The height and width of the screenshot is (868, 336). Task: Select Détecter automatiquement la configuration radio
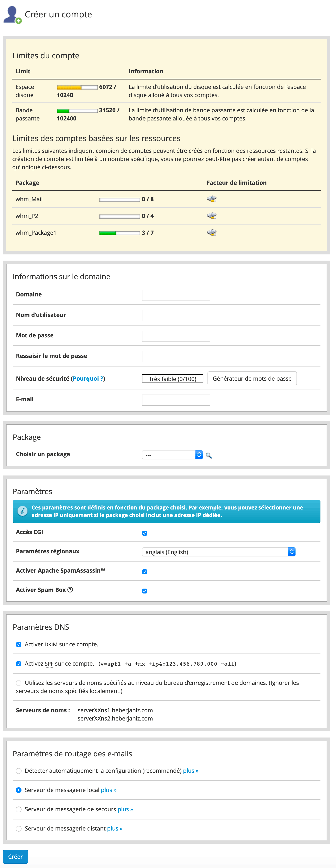coord(18,771)
